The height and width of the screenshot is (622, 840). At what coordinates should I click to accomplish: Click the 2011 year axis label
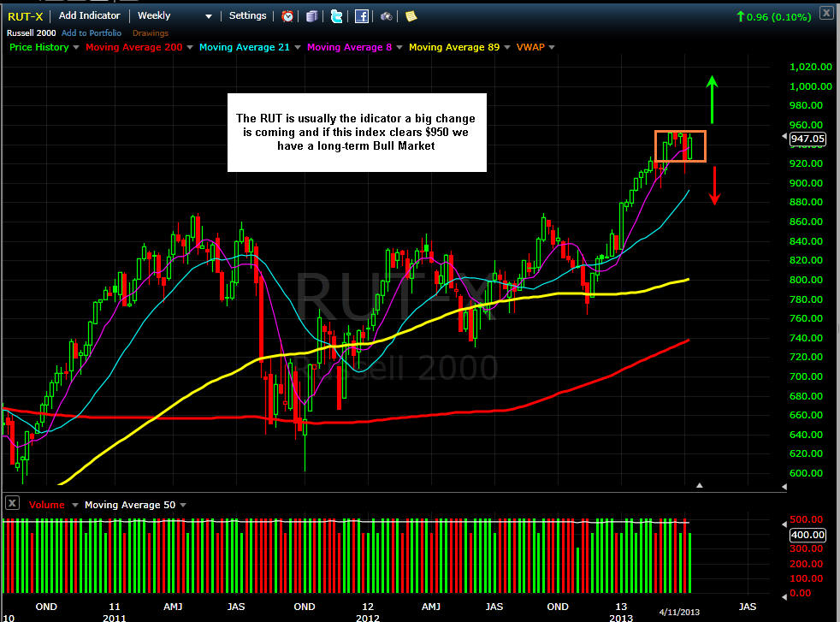(114, 618)
